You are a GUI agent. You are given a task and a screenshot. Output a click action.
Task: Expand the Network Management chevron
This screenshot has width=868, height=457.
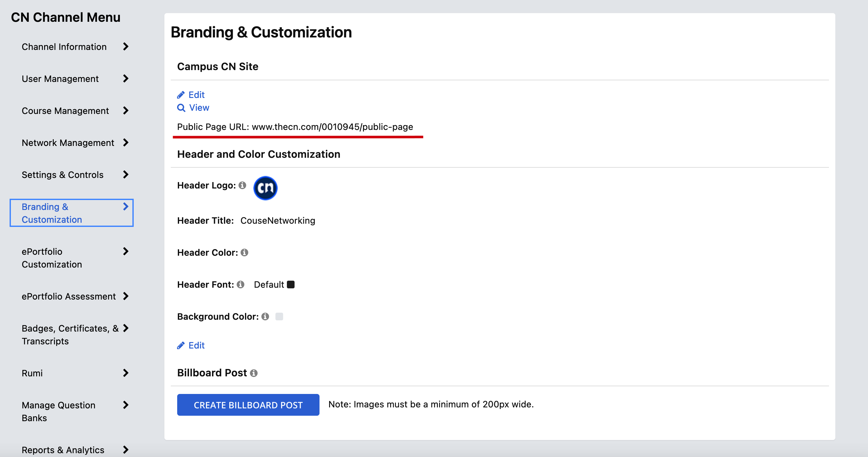pos(126,143)
